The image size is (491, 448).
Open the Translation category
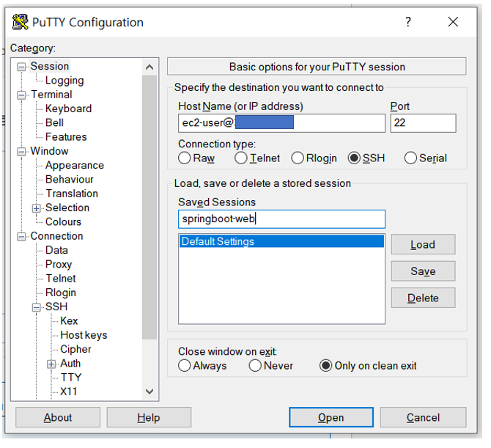coord(72,194)
